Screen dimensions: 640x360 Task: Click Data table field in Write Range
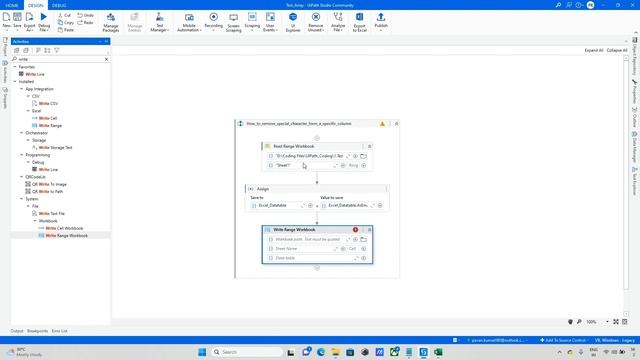coord(313,258)
